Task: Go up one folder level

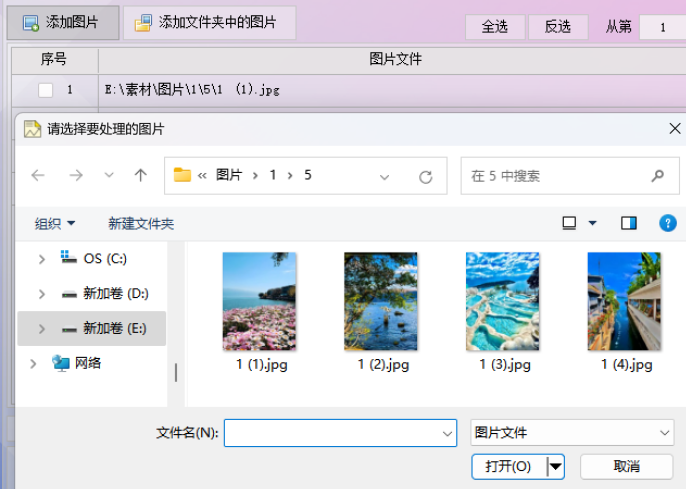Action: pos(141,176)
